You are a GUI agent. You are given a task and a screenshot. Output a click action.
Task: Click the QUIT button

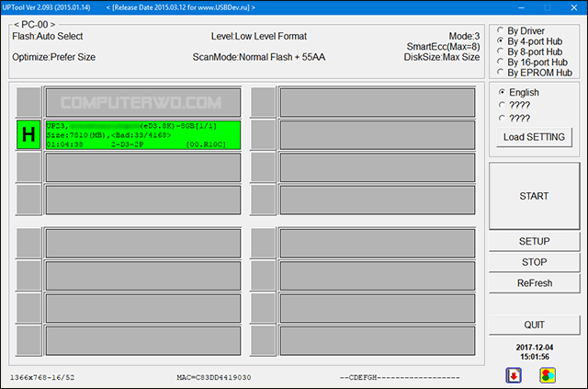pyautogui.click(x=534, y=325)
